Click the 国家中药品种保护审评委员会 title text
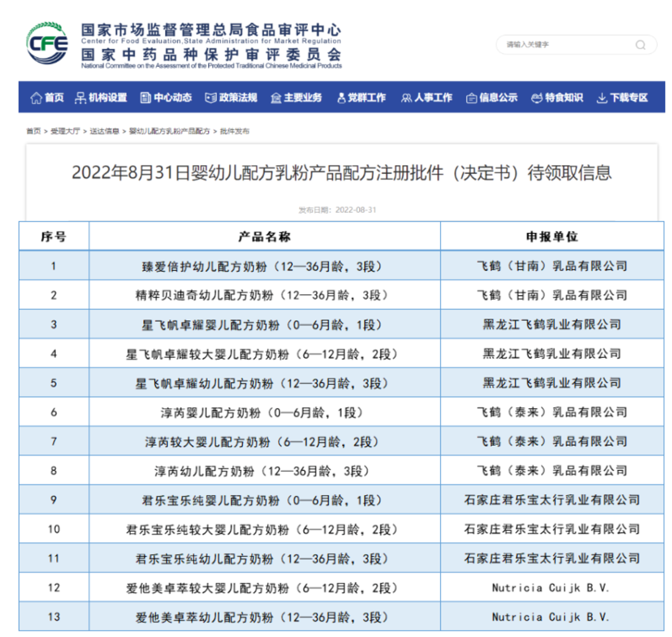This screenshot has width=672, height=637. click(212, 54)
